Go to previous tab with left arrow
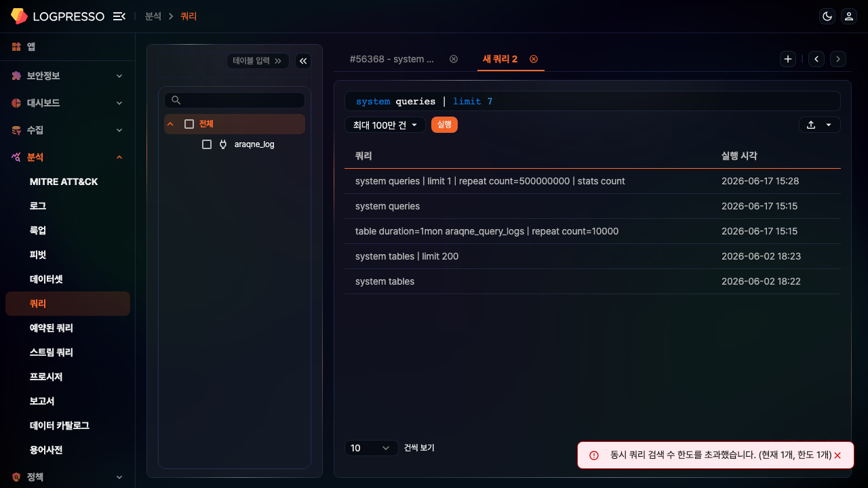The height and width of the screenshot is (488, 868). tap(817, 59)
